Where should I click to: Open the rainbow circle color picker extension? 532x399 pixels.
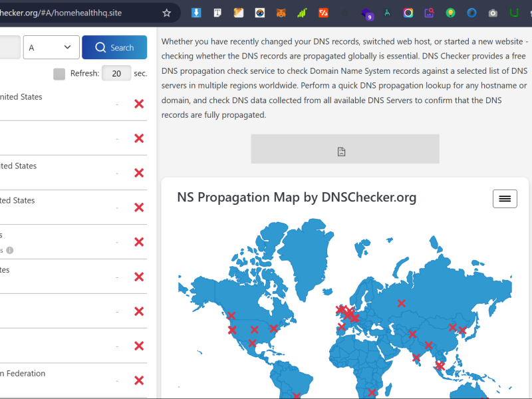point(408,13)
